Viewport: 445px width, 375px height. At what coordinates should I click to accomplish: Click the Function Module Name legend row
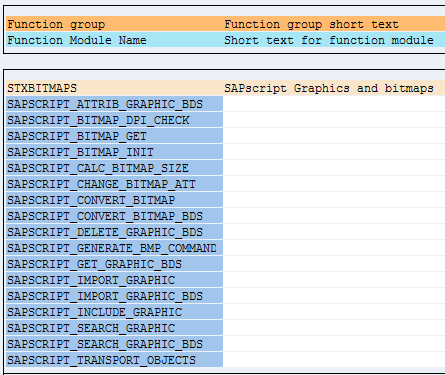[225, 40]
